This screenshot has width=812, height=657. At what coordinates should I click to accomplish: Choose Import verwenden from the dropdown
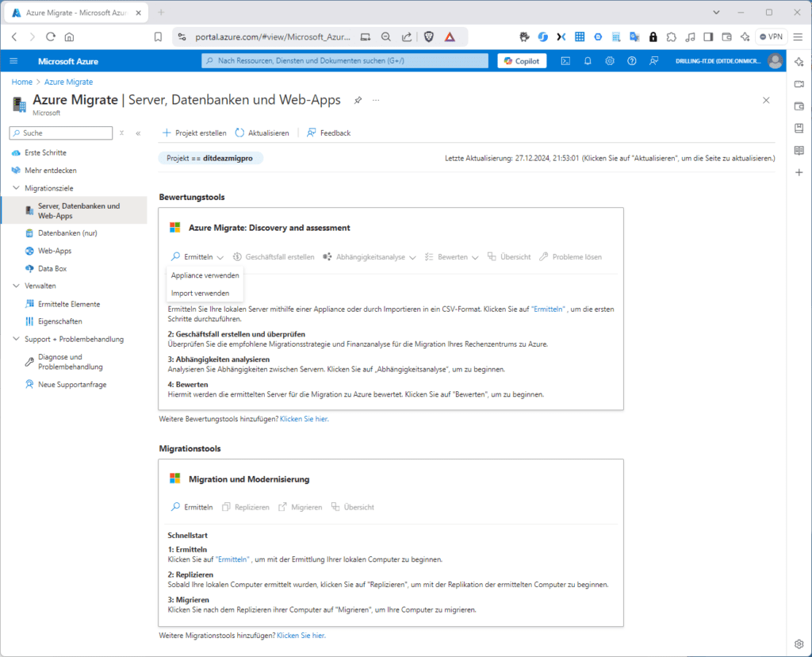click(205, 294)
